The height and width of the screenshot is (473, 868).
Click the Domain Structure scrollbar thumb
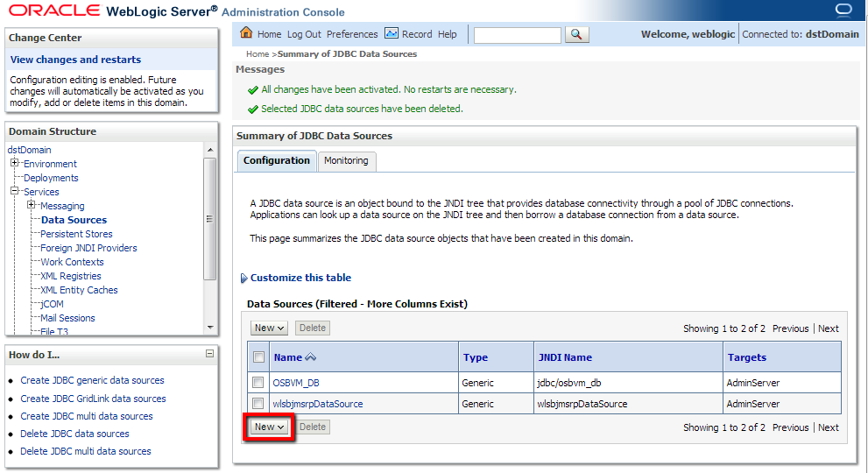(210, 219)
